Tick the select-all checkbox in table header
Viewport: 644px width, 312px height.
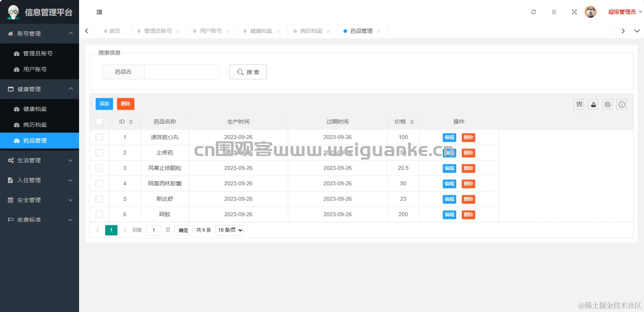coord(99,122)
